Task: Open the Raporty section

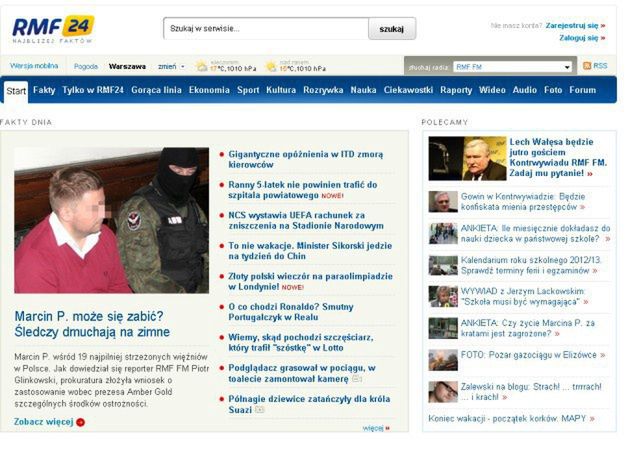Action: pos(456,90)
